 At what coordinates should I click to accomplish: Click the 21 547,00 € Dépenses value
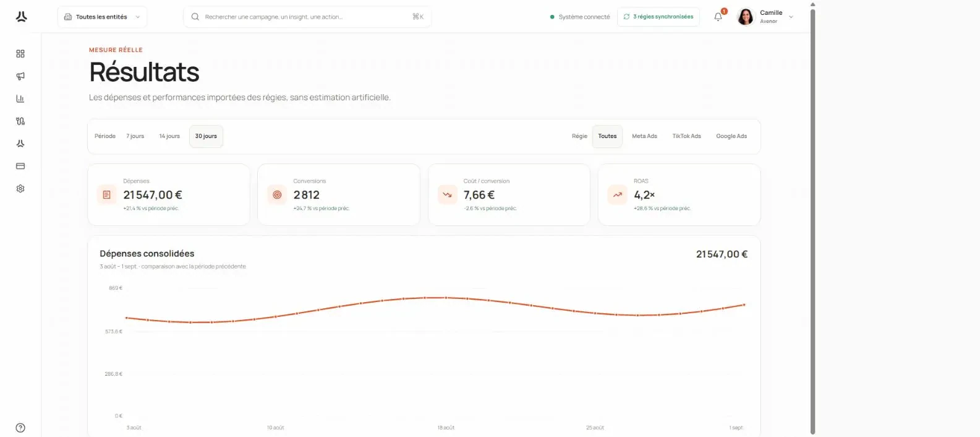(x=153, y=195)
